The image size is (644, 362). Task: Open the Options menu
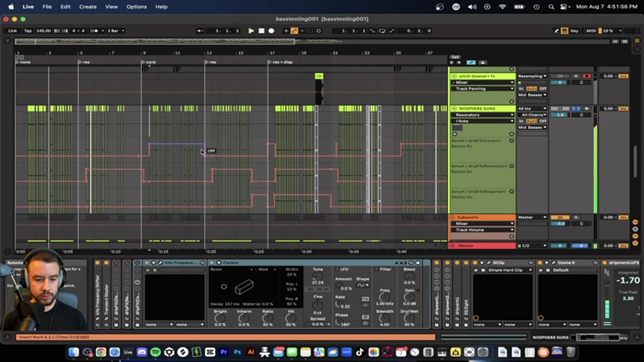(136, 7)
